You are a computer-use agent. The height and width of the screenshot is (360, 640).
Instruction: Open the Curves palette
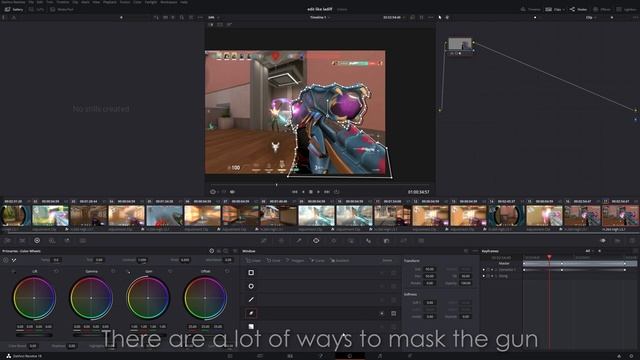[x=264, y=241]
